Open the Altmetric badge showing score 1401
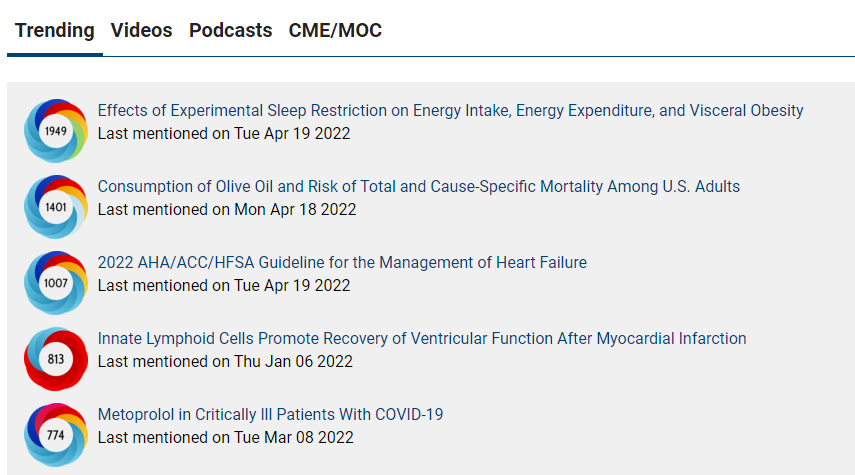The width and height of the screenshot is (855, 475). (56, 207)
